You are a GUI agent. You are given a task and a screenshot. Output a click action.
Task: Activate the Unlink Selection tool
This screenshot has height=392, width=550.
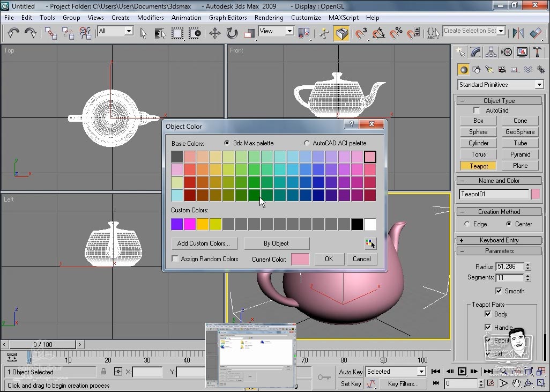click(x=68, y=33)
